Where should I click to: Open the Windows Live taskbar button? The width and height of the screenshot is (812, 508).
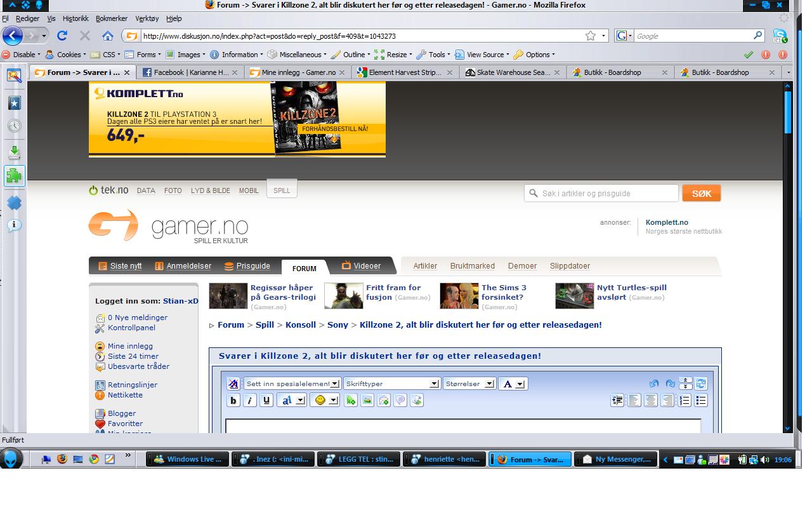tap(188, 459)
